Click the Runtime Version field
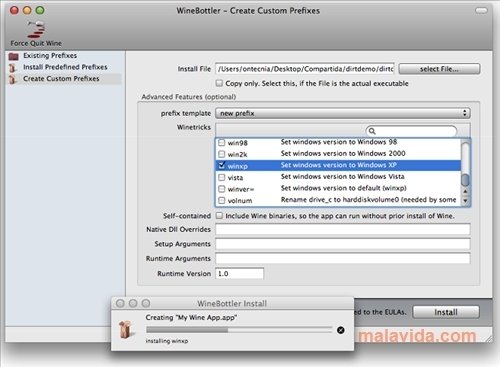Viewport: 500px width, 367px height. [x=240, y=274]
